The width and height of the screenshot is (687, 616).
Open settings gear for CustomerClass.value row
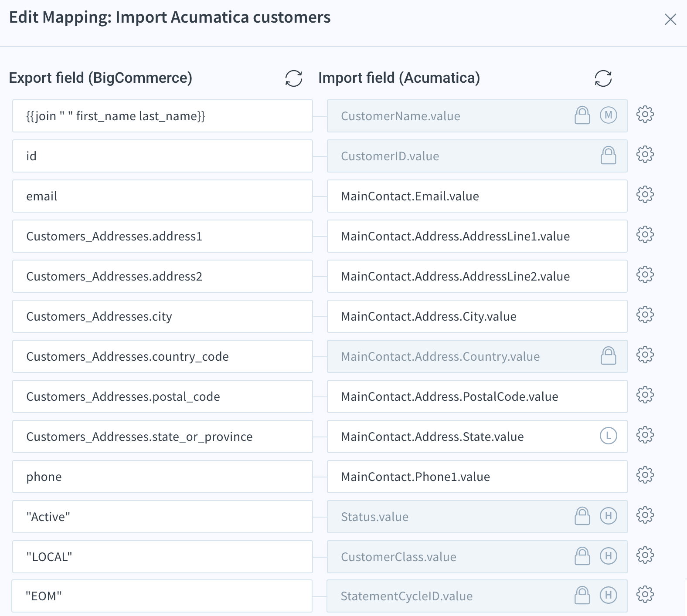(x=645, y=555)
